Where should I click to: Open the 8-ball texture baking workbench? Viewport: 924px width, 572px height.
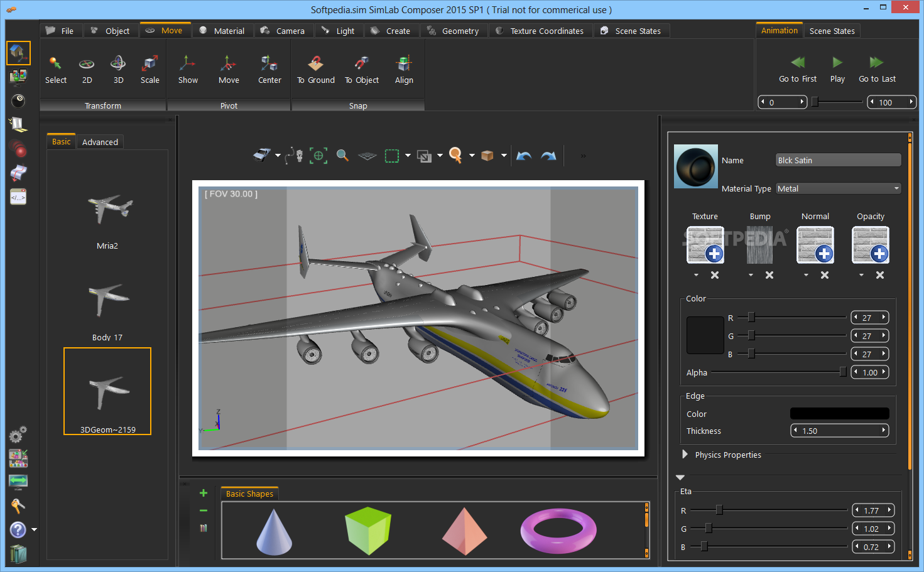pos(18,100)
